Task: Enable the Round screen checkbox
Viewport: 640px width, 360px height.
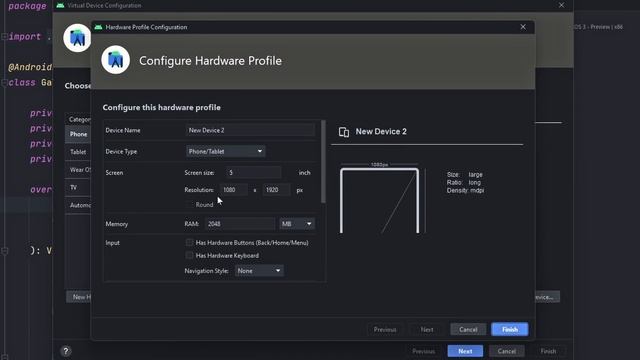Action: (189, 204)
